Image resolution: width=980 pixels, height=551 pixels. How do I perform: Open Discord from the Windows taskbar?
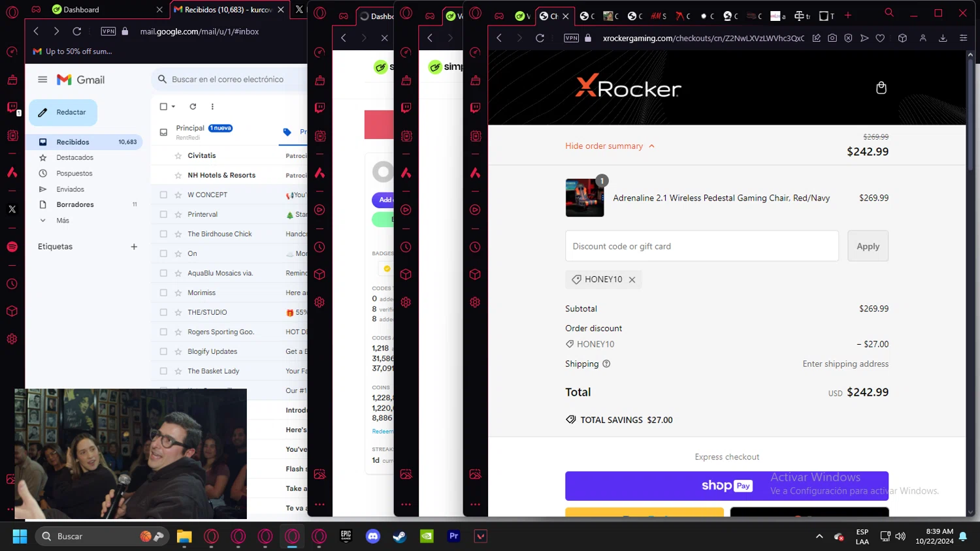[x=373, y=536]
